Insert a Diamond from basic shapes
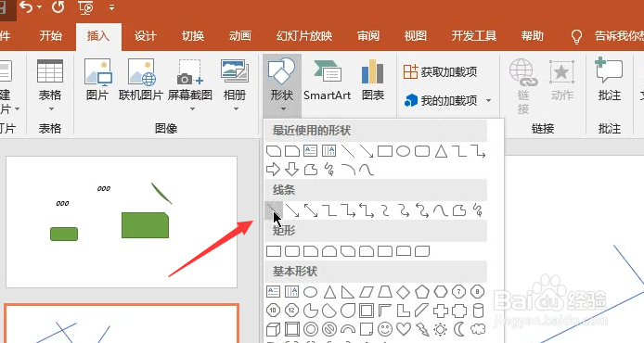This screenshot has width=644, height=343. pyautogui.click(x=404, y=292)
